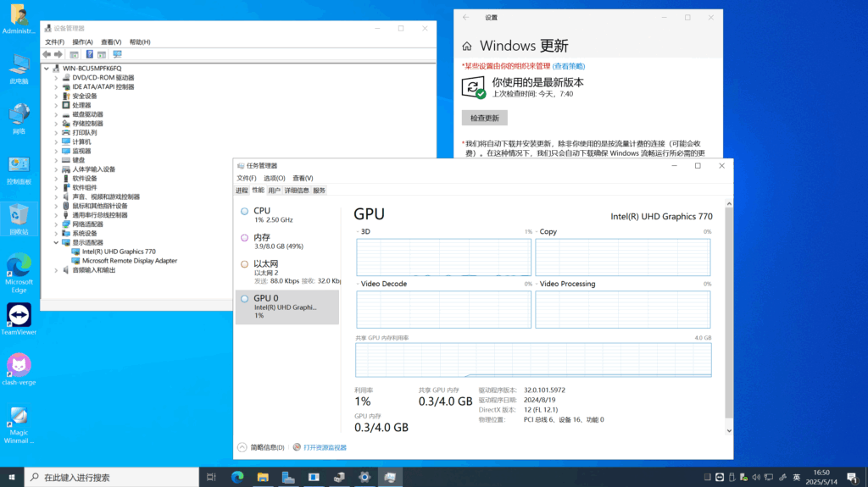Viewport: 868px width, 487px height.
Task: Open Edge from the taskbar
Action: coord(237,477)
